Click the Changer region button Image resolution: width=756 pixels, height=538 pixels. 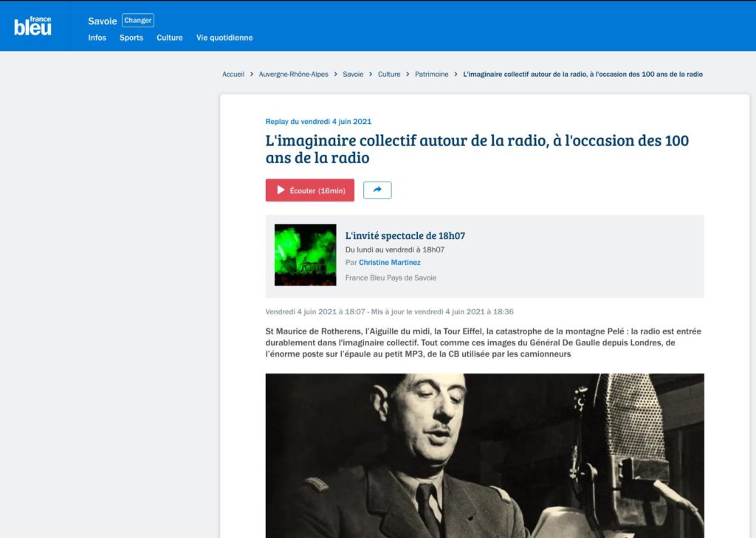click(x=138, y=20)
